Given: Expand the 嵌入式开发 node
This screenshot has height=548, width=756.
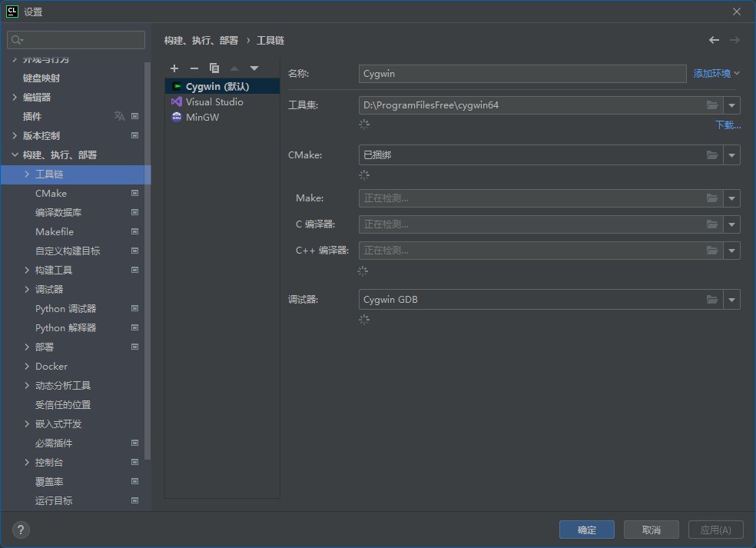Looking at the screenshot, I should tap(27, 424).
